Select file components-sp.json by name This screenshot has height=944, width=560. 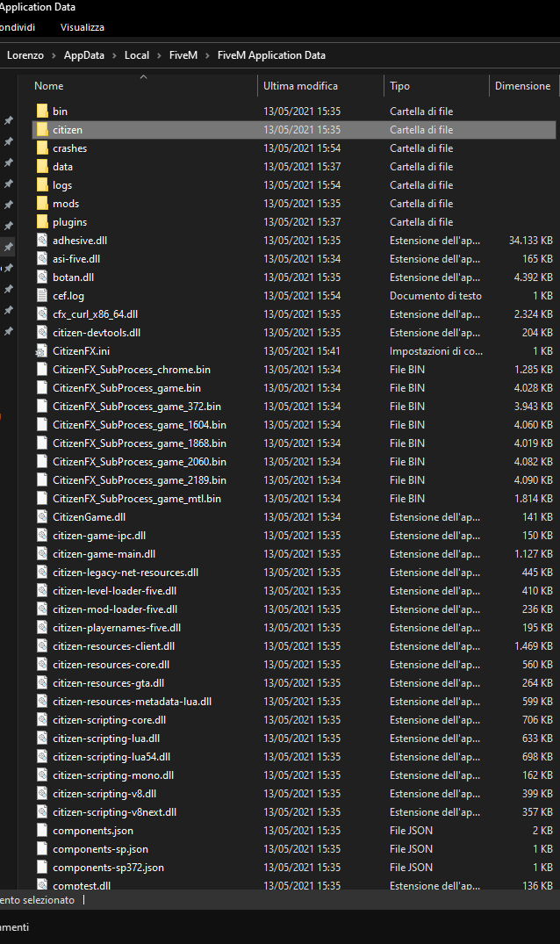click(100, 849)
